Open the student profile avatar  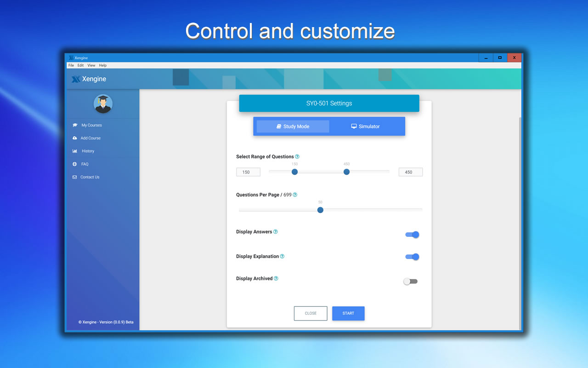click(x=103, y=104)
